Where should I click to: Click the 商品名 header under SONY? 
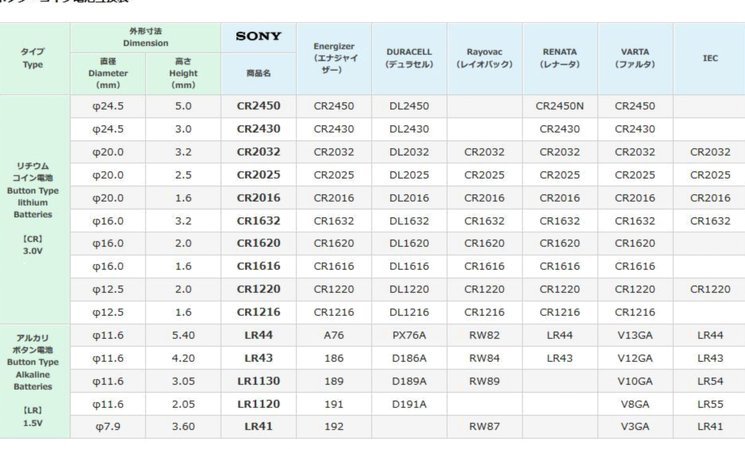(x=258, y=74)
